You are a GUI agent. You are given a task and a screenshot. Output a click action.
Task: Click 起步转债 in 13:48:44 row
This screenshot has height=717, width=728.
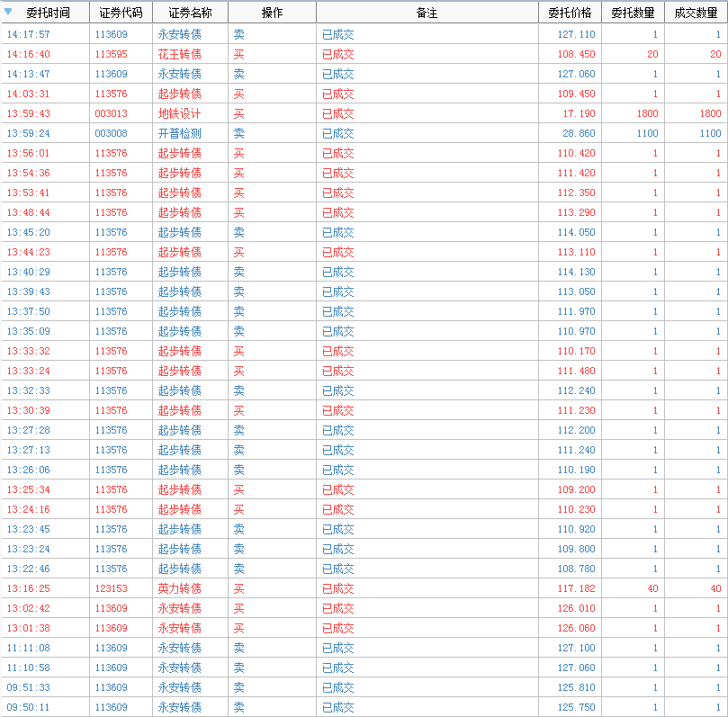(180, 212)
